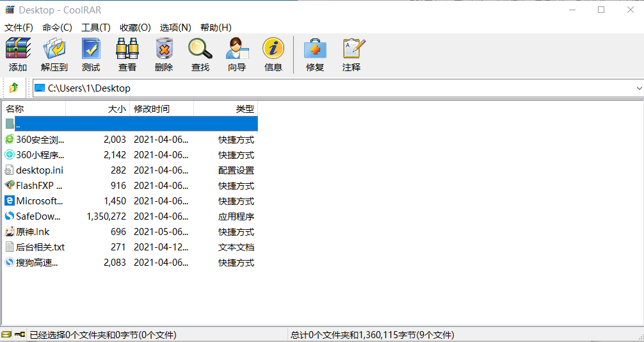Open the 命令(C) menu
The image size is (644, 342).
[x=57, y=28]
